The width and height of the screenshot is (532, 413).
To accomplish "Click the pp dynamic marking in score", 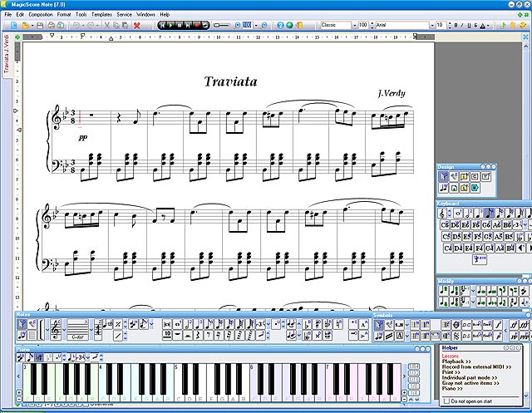I will [83, 137].
